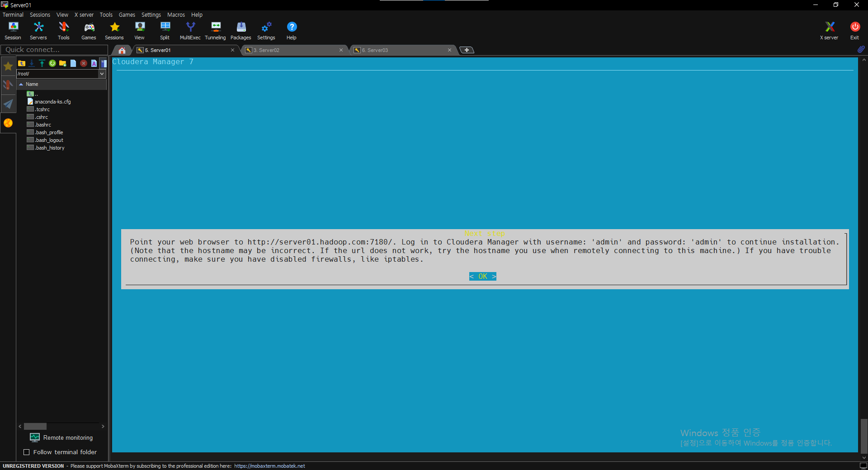Click the file list horizontal scrollbar thumb
Image resolution: width=868 pixels, height=470 pixels.
[x=35, y=426]
